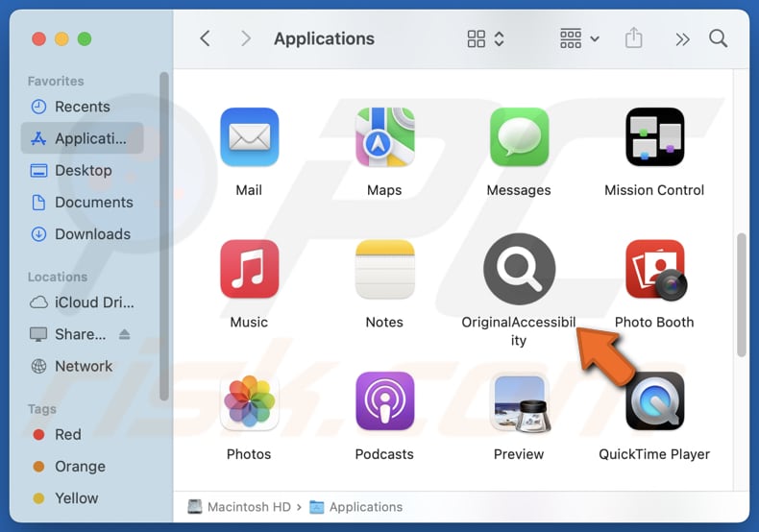Open Network in the sidebar

click(x=83, y=366)
